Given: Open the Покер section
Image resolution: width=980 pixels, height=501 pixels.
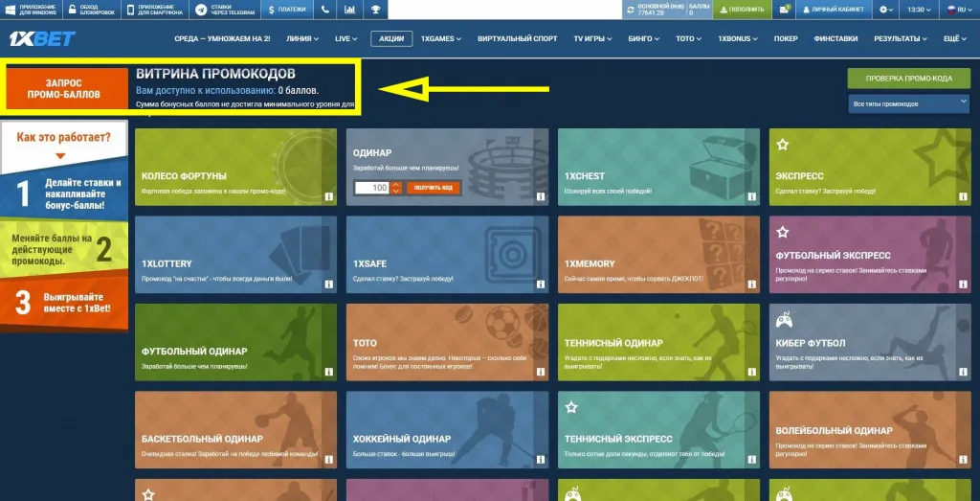Looking at the screenshot, I should click(786, 38).
